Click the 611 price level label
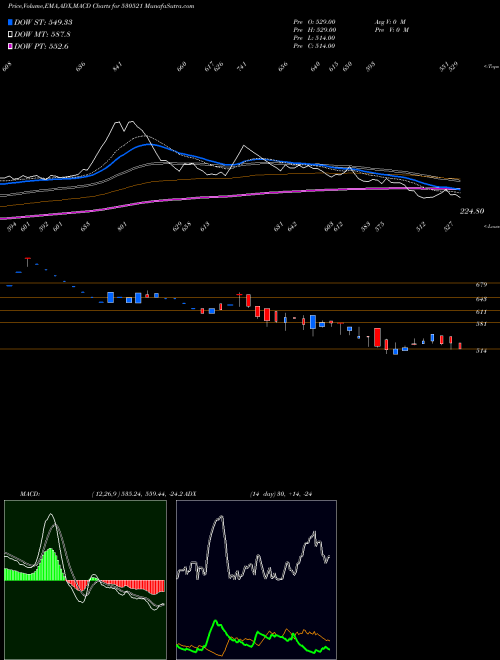 point(481,312)
